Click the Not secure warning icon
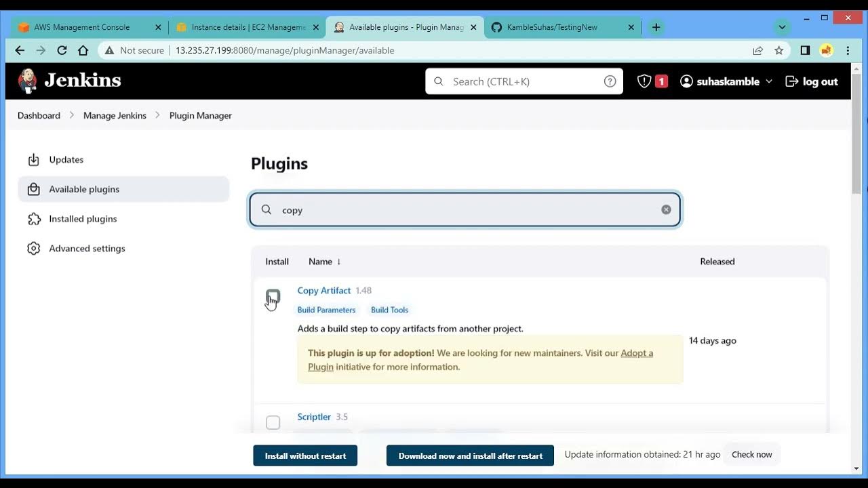The image size is (868, 488). 109,50
